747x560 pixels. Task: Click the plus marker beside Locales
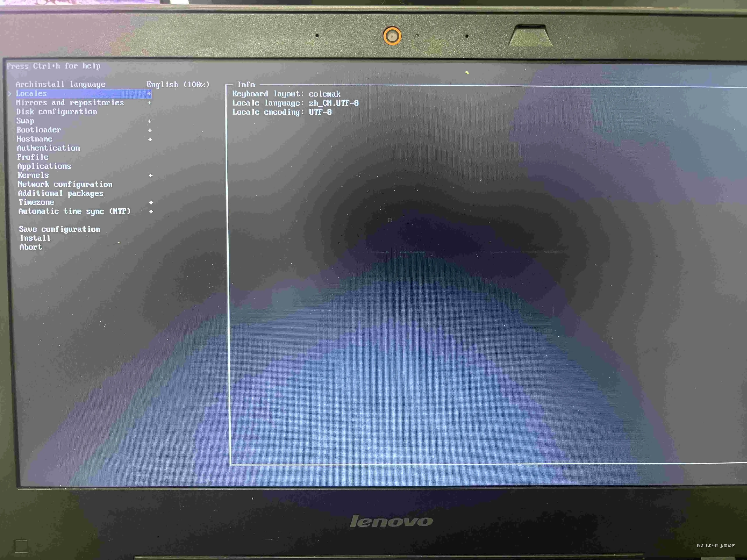(x=149, y=94)
